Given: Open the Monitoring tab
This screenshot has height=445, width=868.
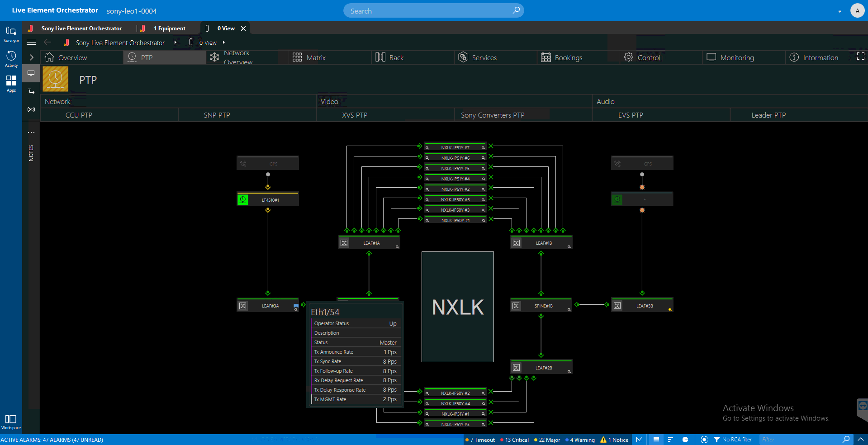Looking at the screenshot, I should click(744, 57).
